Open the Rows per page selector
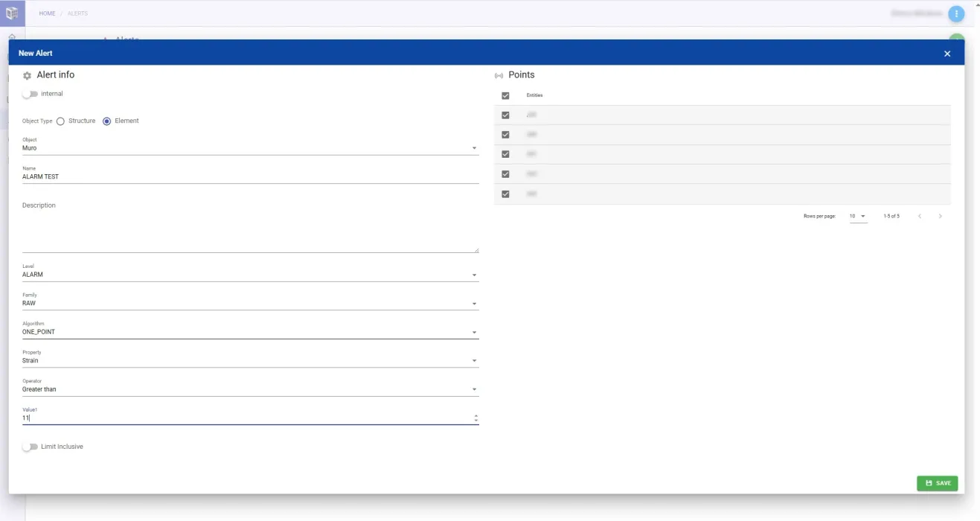The image size is (980, 521). [858, 217]
